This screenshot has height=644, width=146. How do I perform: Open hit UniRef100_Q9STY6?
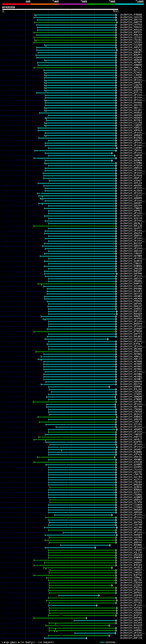tap(131, 20)
